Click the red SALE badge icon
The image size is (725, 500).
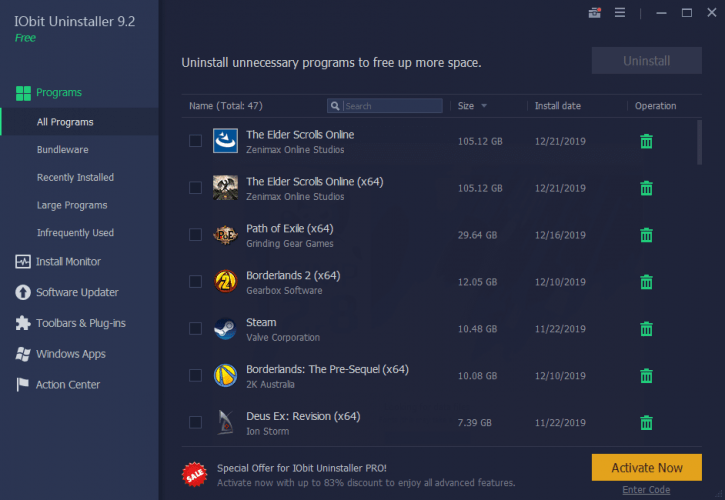(x=195, y=475)
